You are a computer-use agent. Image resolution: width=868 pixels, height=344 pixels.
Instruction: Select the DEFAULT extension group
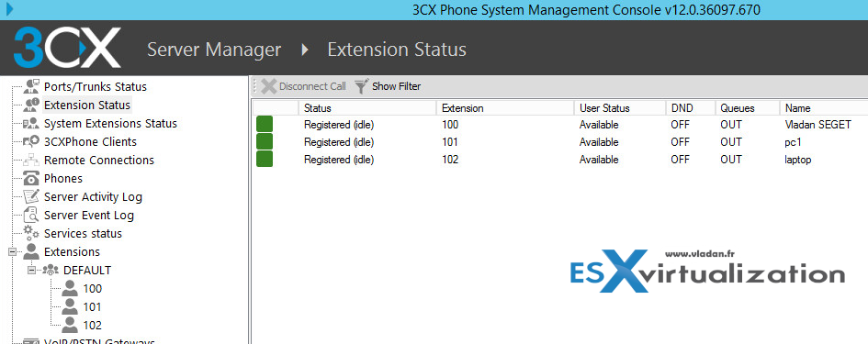(x=87, y=270)
